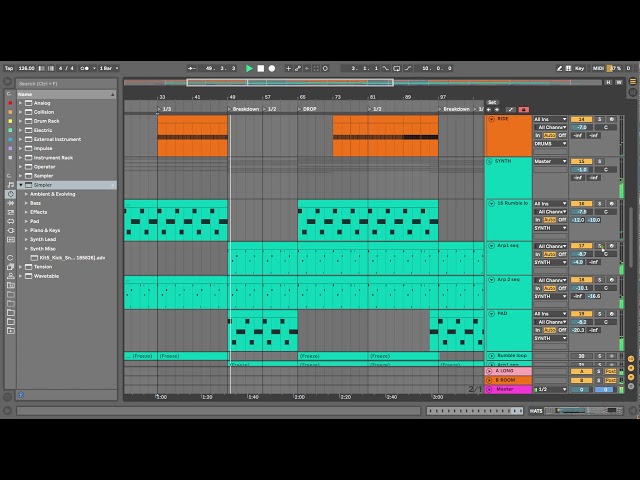Deactivate the SYNTH track 15 activator
This screenshot has width=640, height=480.
tap(581, 161)
